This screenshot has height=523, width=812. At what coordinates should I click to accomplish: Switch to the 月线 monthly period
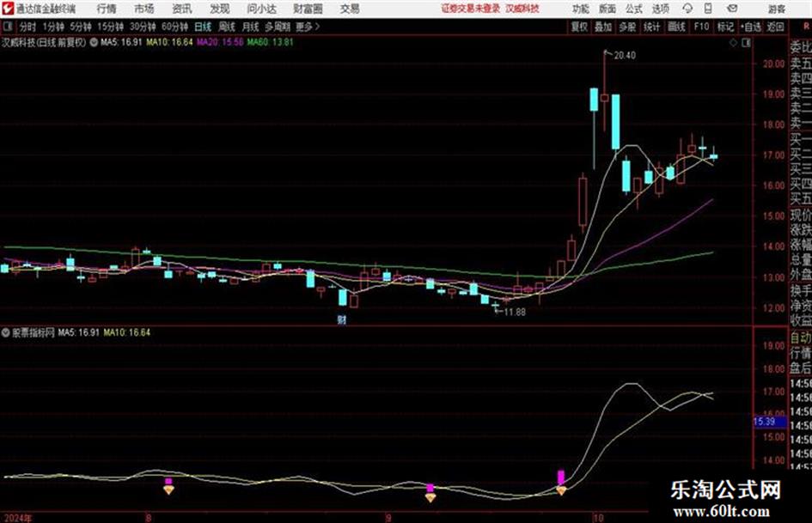(x=251, y=27)
